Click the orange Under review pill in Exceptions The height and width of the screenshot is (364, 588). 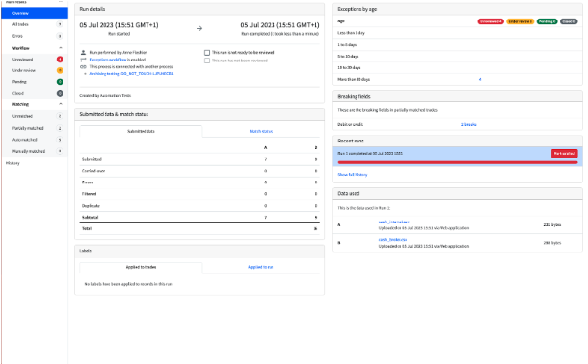(x=521, y=21)
